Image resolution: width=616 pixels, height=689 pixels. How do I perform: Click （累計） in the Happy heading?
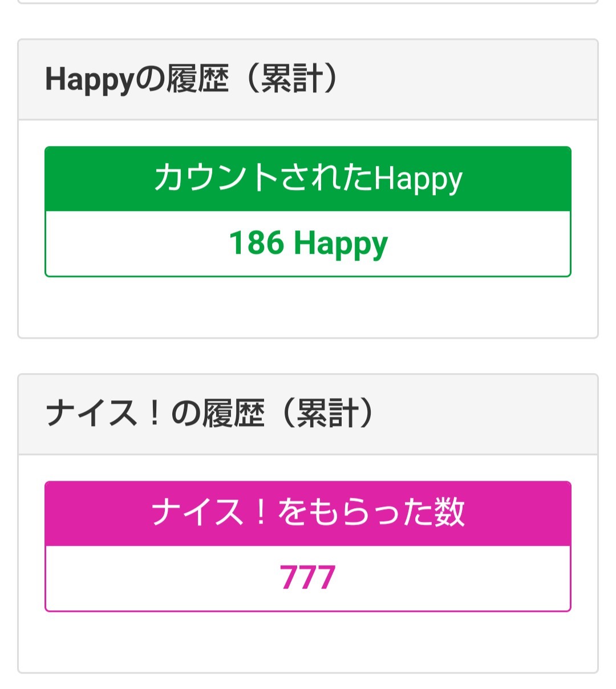coord(291,79)
